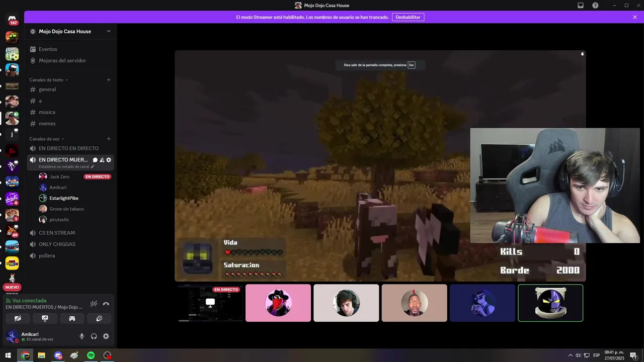Image resolution: width=644 pixels, height=362 pixels.
Task: Open File Explorer from the taskbar
Action: pos(42,355)
